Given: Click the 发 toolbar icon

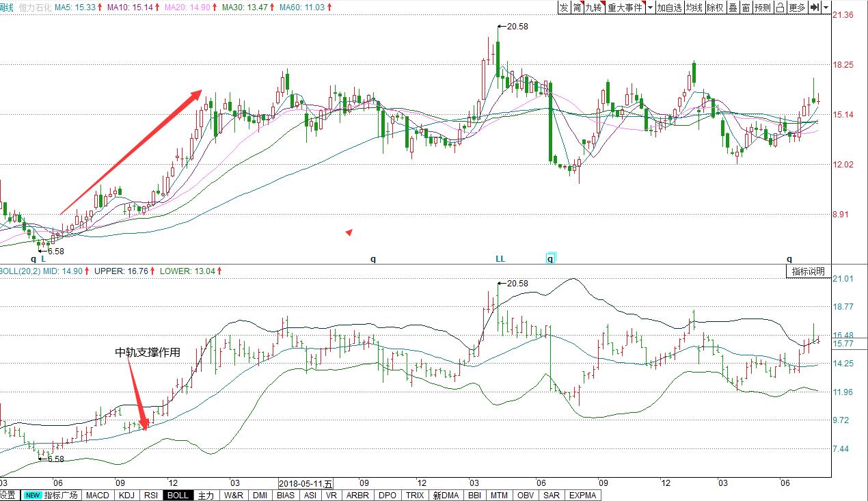Looking at the screenshot, I should point(564,8).
